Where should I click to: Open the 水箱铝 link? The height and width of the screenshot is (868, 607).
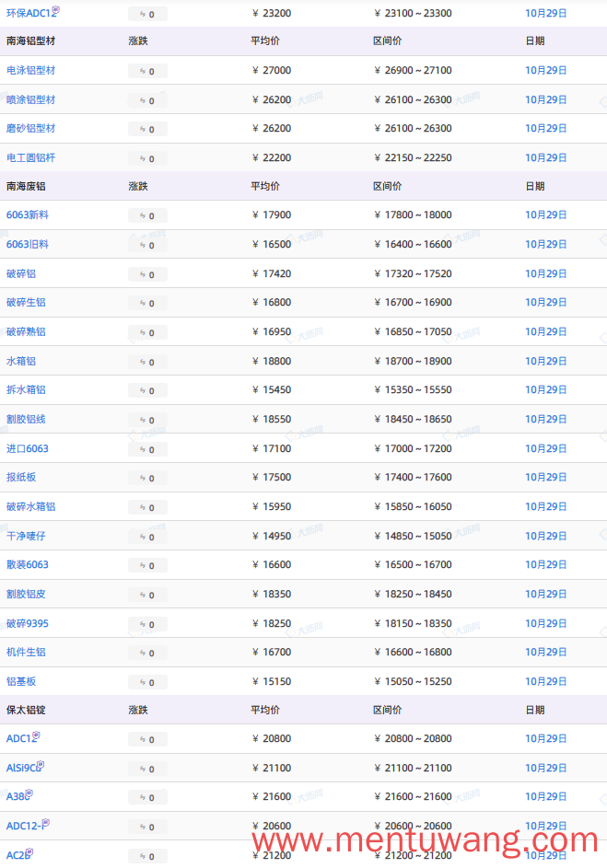click(x=21, y=361)
